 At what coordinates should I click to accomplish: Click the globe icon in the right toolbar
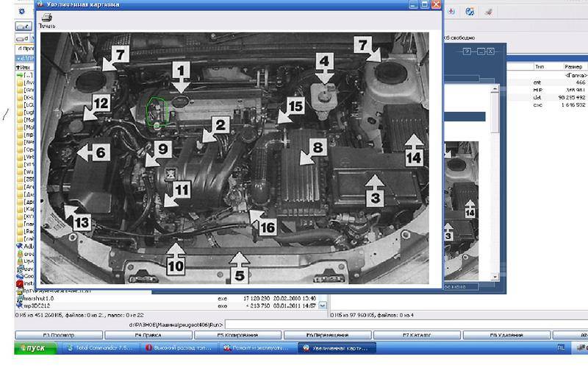[x=470, y=12]
